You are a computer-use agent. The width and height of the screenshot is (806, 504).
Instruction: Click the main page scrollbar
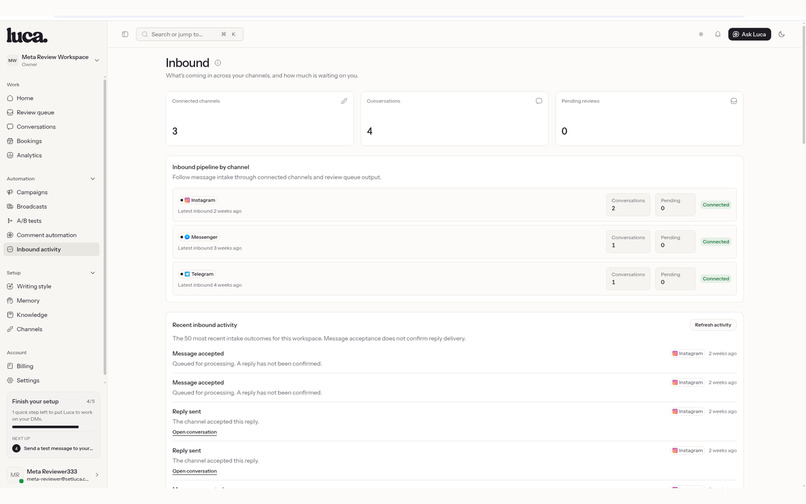point(803,85)
